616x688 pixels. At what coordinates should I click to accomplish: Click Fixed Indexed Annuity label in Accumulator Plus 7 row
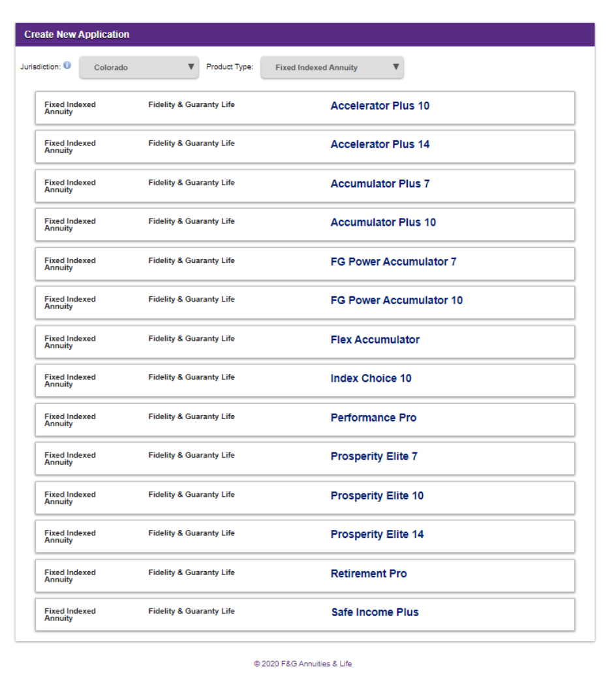pos(70,186)
